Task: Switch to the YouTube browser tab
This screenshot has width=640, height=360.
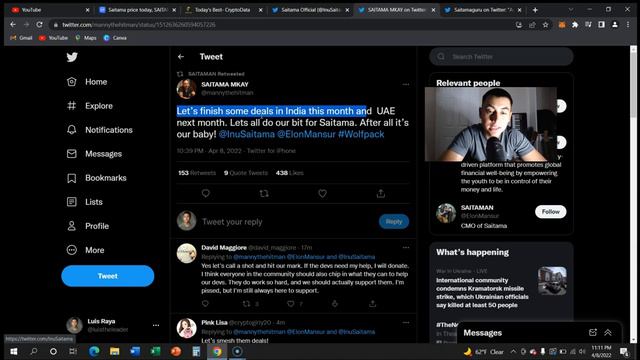Action: [50, 10]
